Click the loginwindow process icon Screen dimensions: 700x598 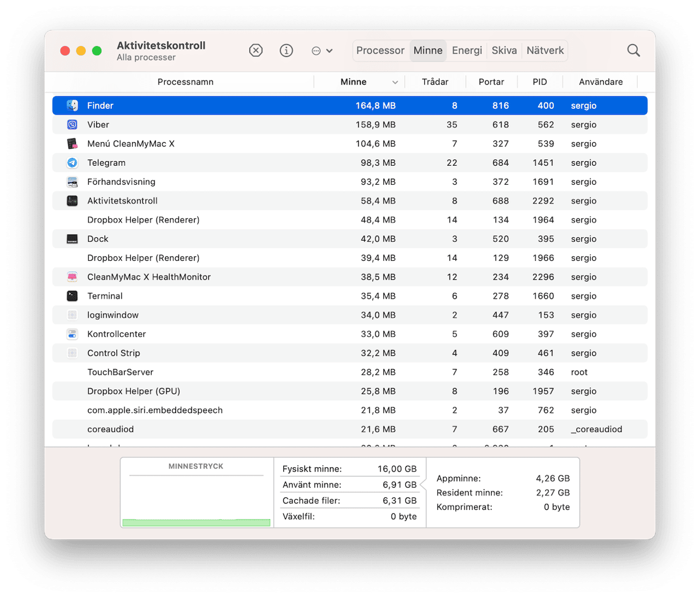[72, 314]
